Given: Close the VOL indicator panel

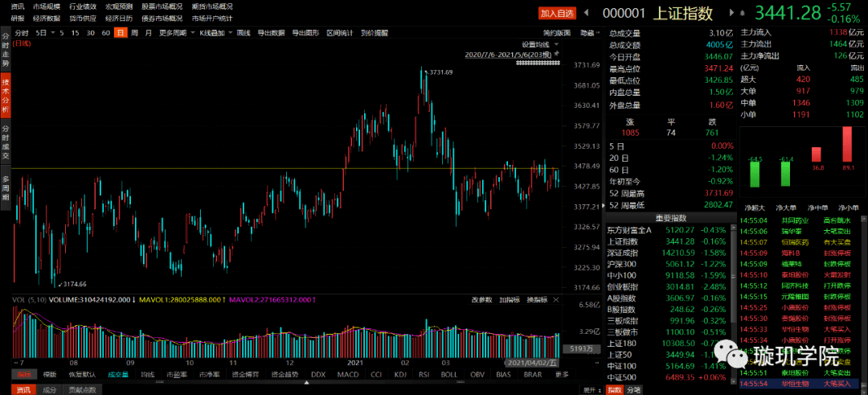Looking at the screenshot, I should 556,300.
